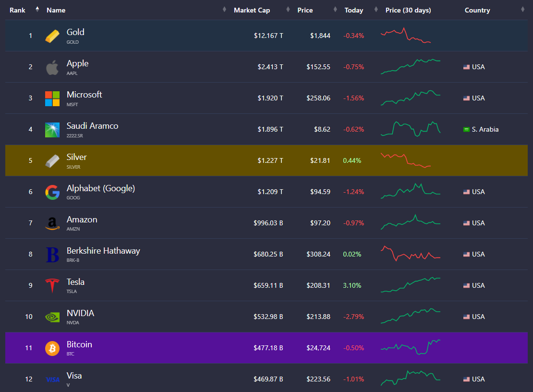Open the Silver asset page link
This screenshot has width=533, height=392.
pos(76,157)
